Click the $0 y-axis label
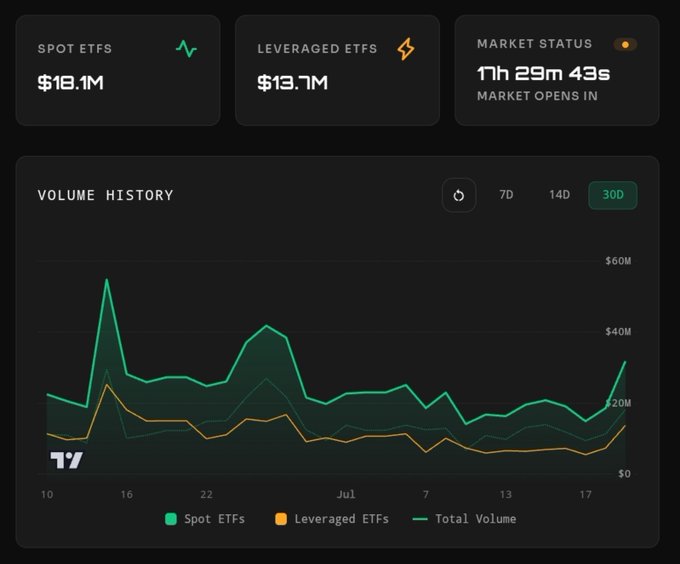This screenshot has width=680, height=564. coord(624,473)
